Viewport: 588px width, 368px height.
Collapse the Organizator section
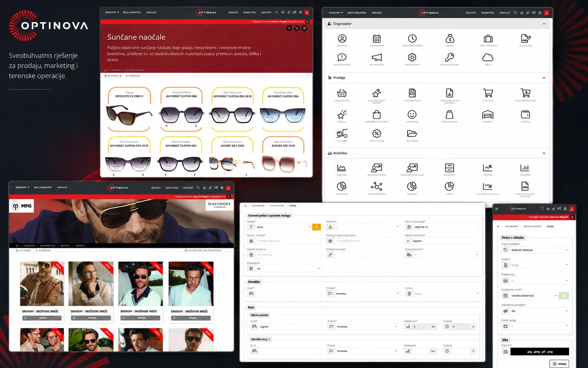[x=544, y=24]
